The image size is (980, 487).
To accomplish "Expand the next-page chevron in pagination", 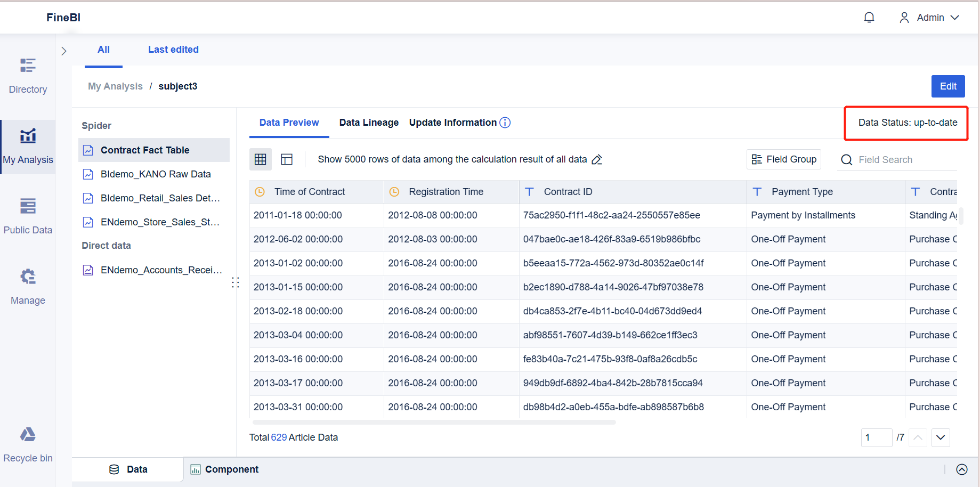I will [941, 437].
